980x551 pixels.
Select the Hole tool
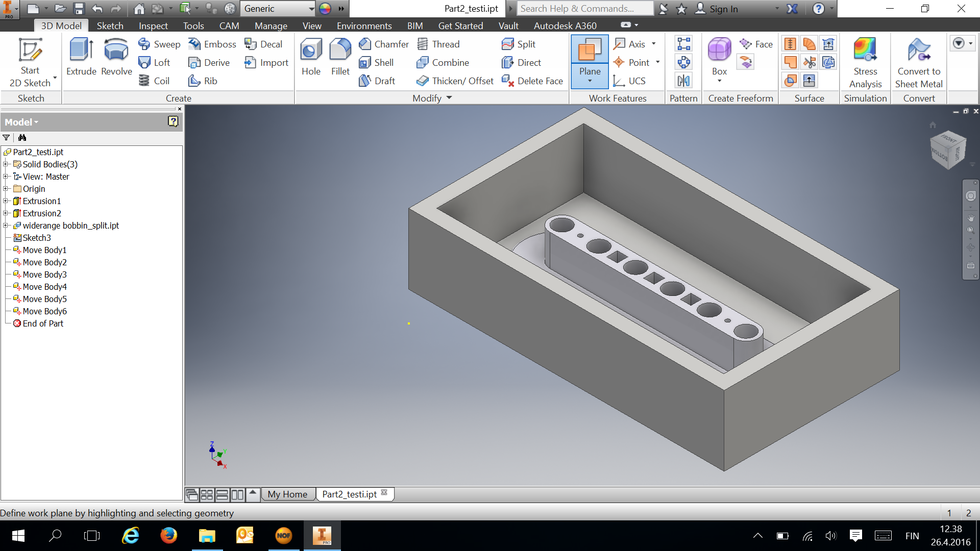[x=311, y=57]
